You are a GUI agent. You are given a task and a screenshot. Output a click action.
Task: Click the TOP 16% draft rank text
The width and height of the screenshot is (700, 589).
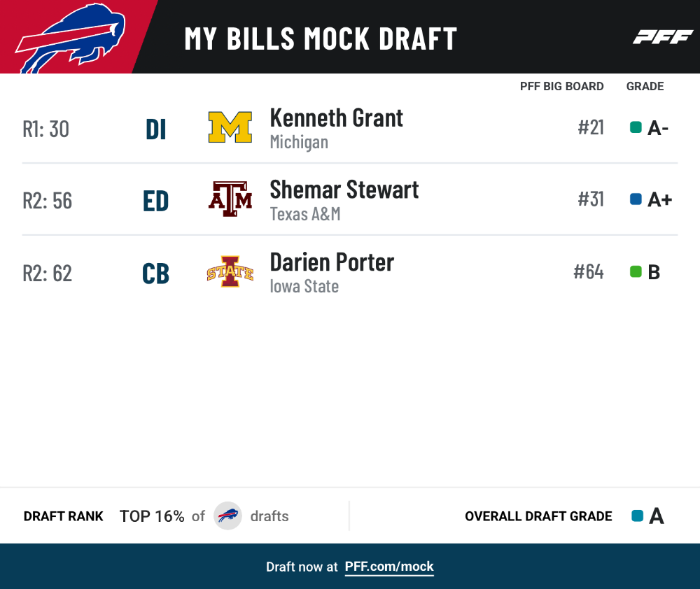152,516
